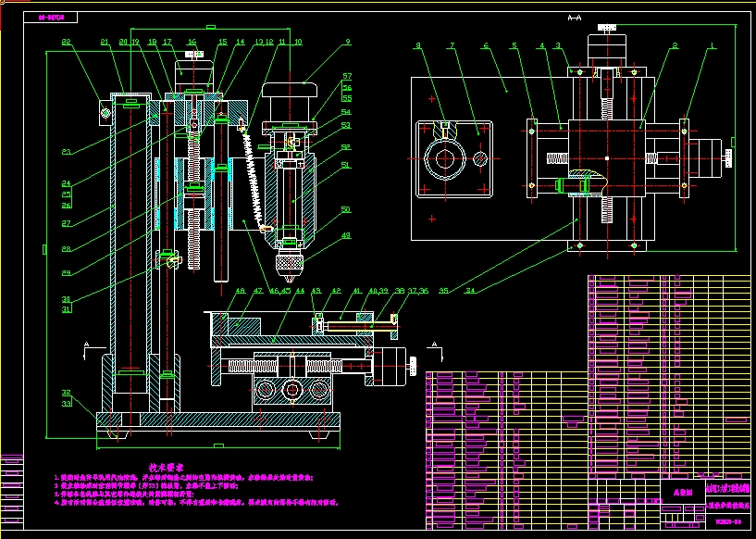Select the callout number 30
Viewport: 756px width, 539px height.
coord(66,299)
